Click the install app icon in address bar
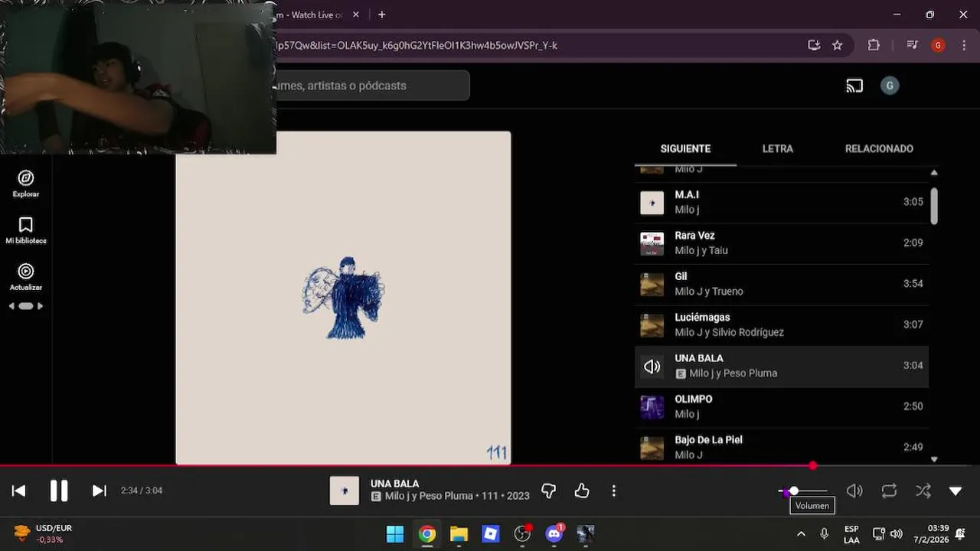 [x=814, y=45]
